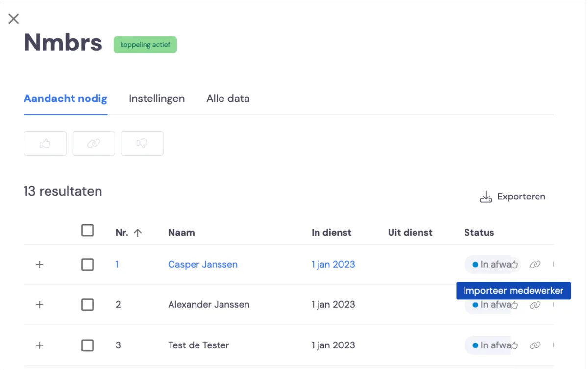Click the Exporteren download icon
The height and width of the screenshot is (370, 588).
pyautogui.click(x=486, y=197)
